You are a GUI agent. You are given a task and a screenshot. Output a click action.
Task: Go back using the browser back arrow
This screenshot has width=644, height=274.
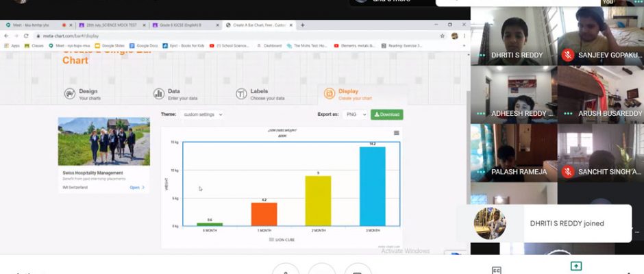click(x=6, y=36)
